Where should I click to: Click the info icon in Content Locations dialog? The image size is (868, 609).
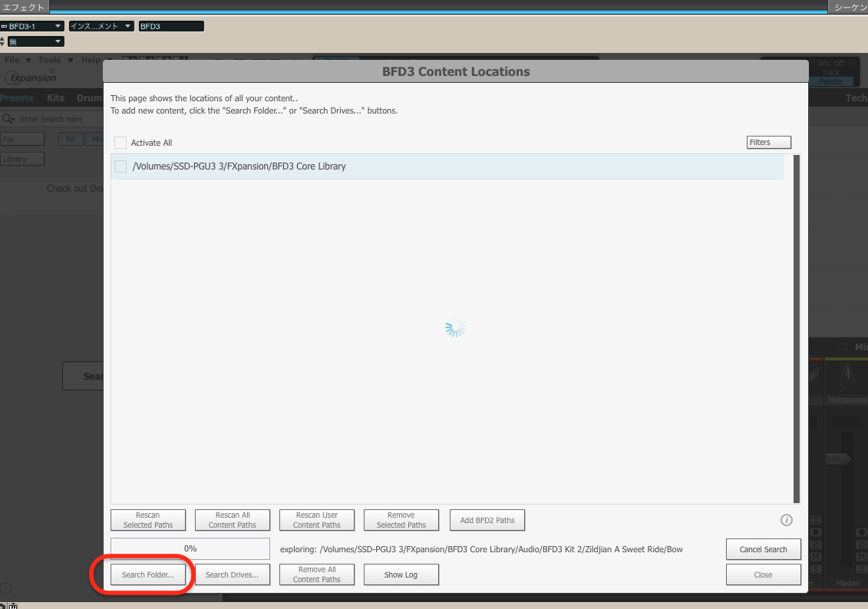(x=786, y=520)
